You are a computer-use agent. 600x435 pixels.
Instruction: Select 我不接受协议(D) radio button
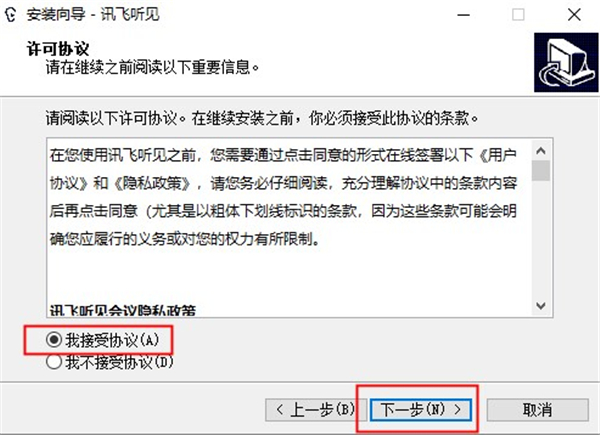point(54,362)
